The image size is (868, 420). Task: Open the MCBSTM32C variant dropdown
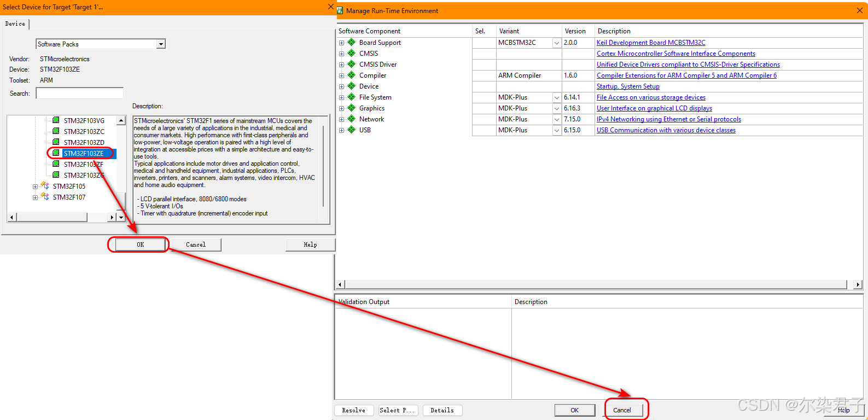(557, 43)
